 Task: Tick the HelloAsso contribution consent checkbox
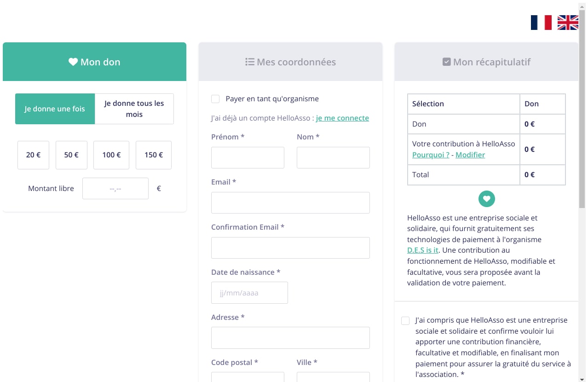405,321
